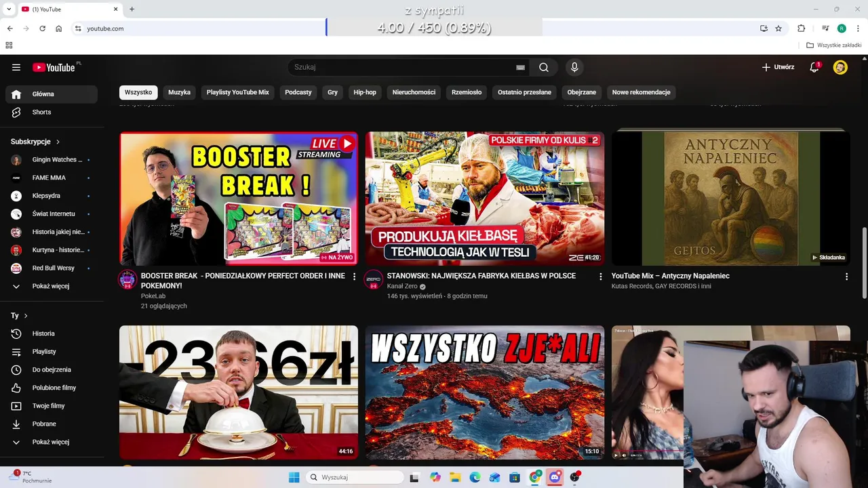This screenshot has height=488, width=868.
Task: Start voice search with microphone icon
Action: pyautogui.click(x=574, y=67)
